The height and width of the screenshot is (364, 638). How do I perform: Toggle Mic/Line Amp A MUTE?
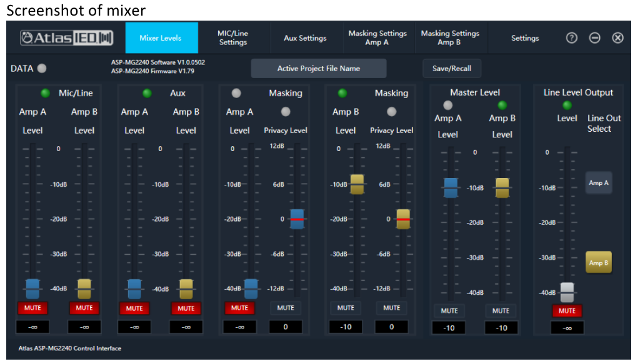32,308
